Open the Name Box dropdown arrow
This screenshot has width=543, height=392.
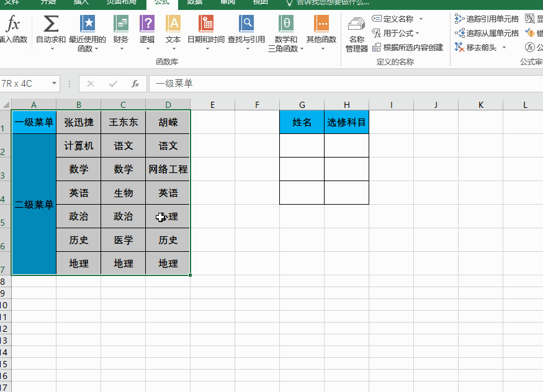[55, 83]
